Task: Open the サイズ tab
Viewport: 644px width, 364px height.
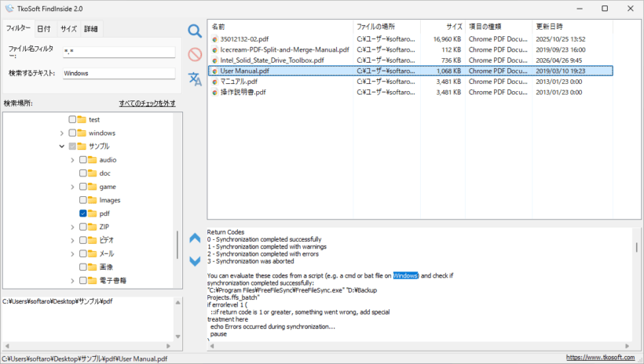Action: pos(68,29)
